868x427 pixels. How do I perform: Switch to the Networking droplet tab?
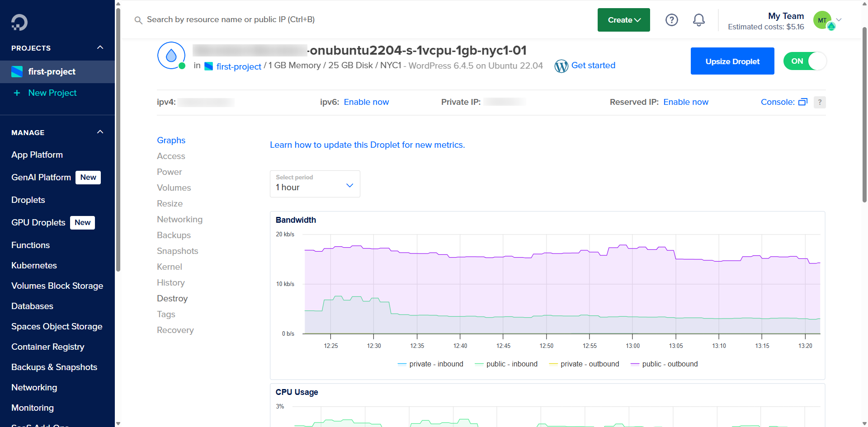[179, 220]
